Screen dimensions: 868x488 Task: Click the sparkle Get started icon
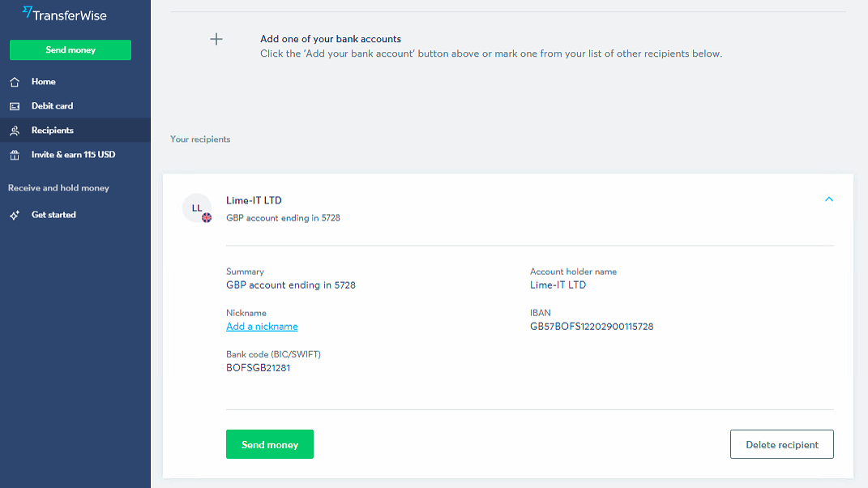point(15,215)
